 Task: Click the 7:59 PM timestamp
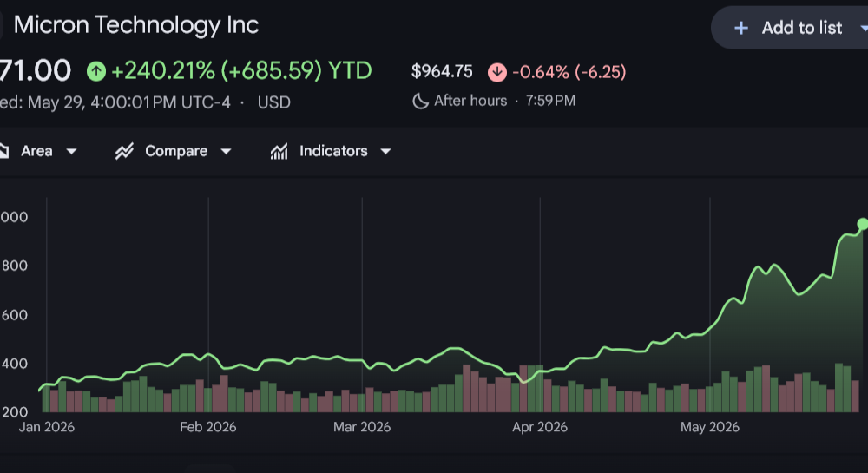(x=551, y=101)
